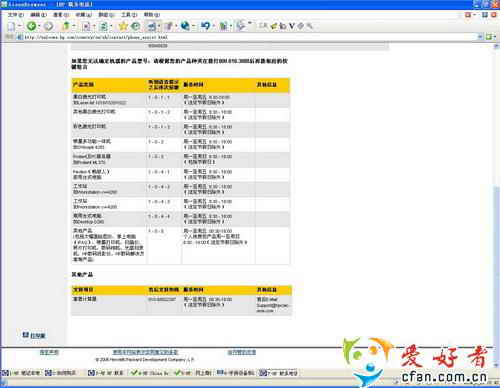Click the new blank page toolbar icon

click(11, 26)
